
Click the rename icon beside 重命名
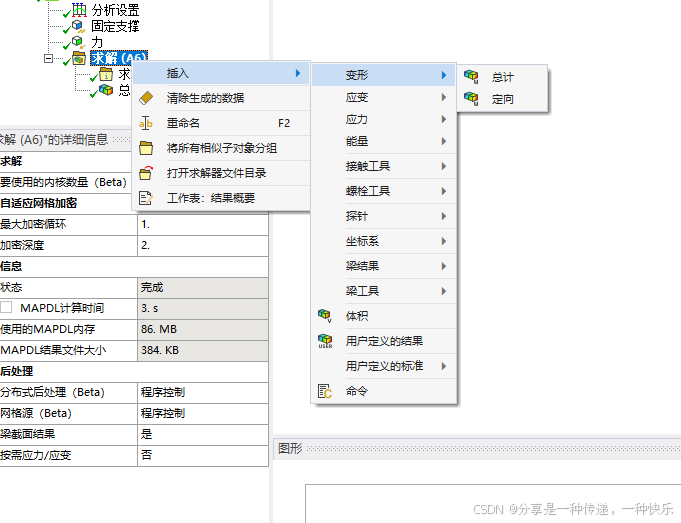click(146, 123)
